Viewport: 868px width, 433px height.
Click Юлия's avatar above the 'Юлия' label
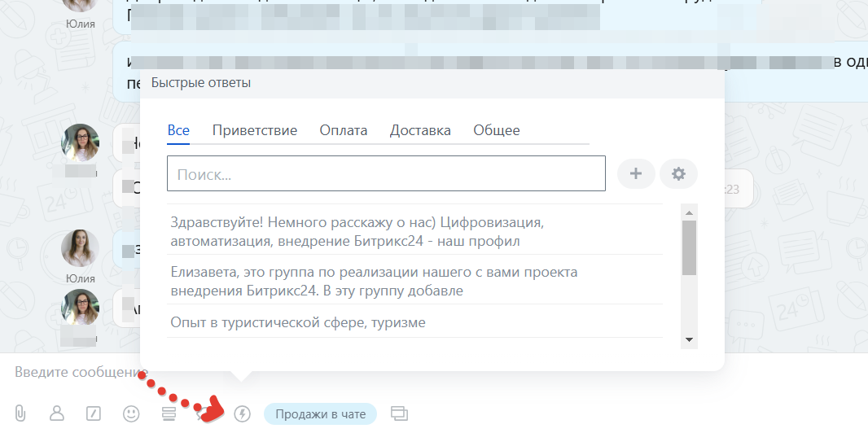click(x=81, y=248)
